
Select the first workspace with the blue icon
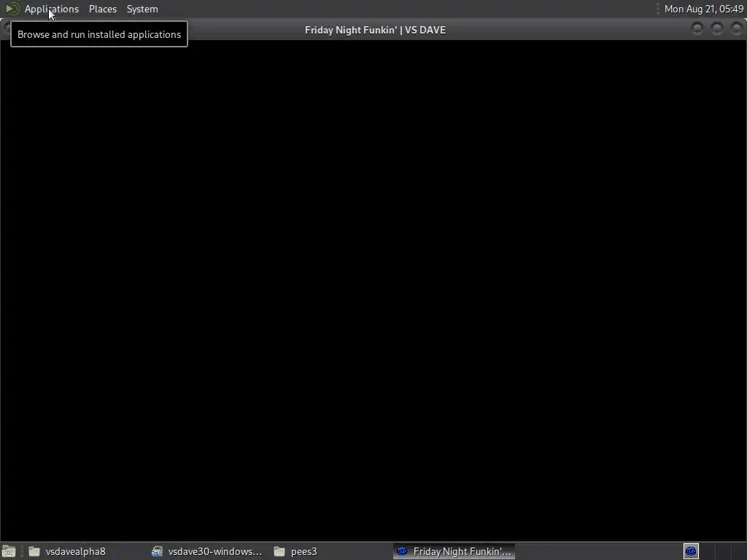point(691,551)
